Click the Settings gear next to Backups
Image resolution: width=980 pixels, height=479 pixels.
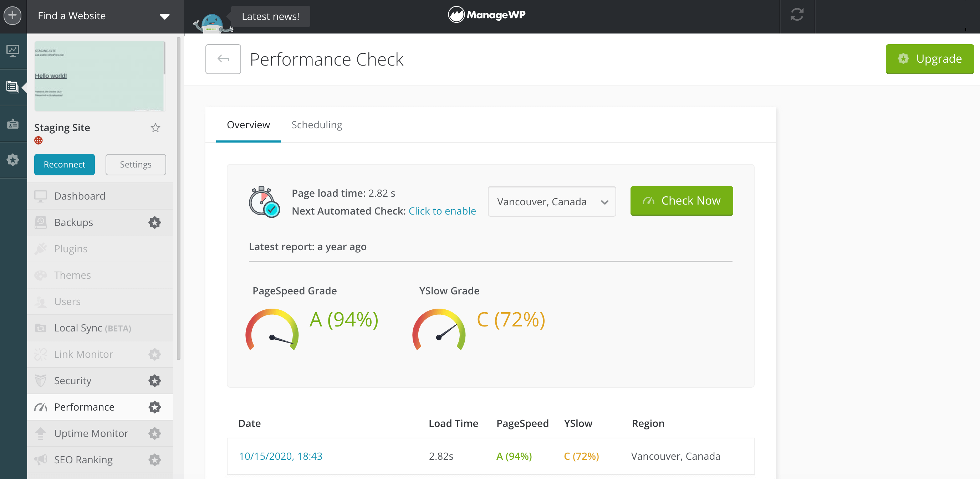coord(154,222)
